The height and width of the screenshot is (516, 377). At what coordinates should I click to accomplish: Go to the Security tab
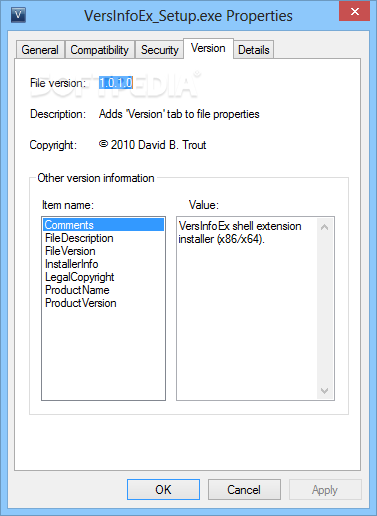(x=159, y=50)
